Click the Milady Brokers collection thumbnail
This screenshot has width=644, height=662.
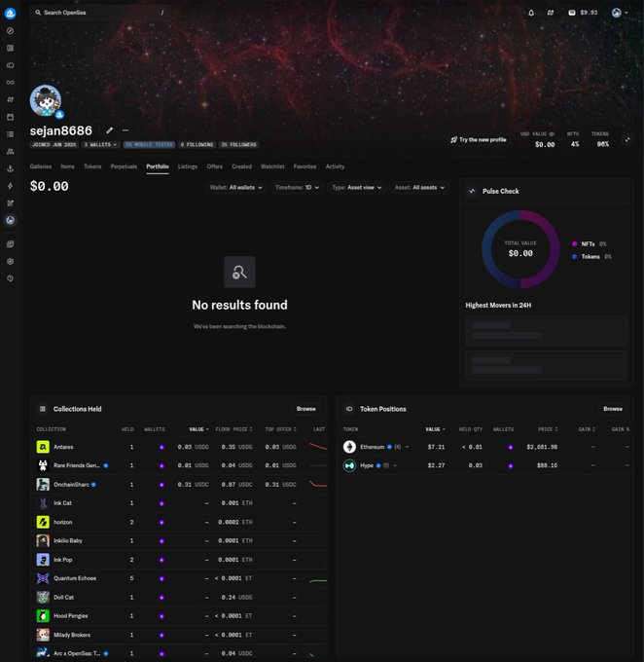[x=43, y=635]
